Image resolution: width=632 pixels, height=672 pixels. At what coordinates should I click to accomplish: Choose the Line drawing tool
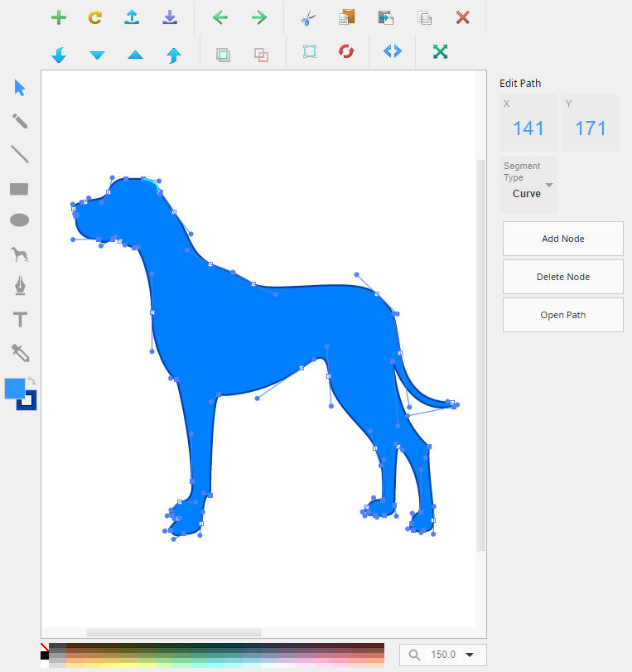[20, 154]
